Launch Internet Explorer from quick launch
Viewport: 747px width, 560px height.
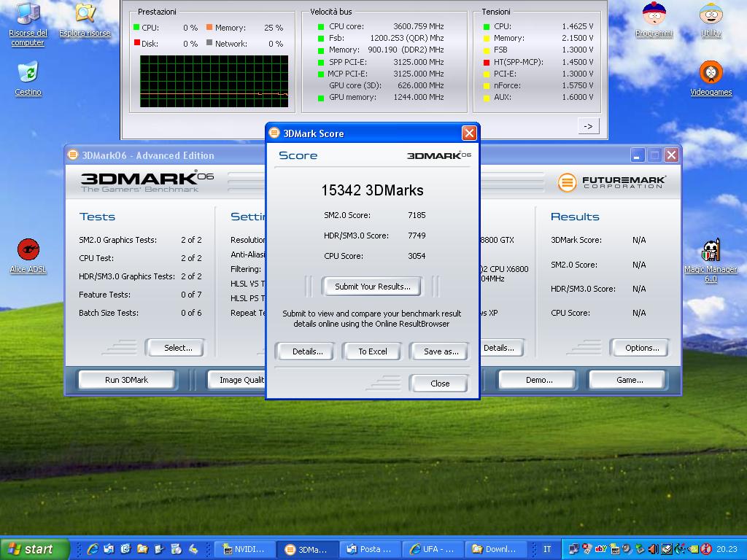[93, 549]
